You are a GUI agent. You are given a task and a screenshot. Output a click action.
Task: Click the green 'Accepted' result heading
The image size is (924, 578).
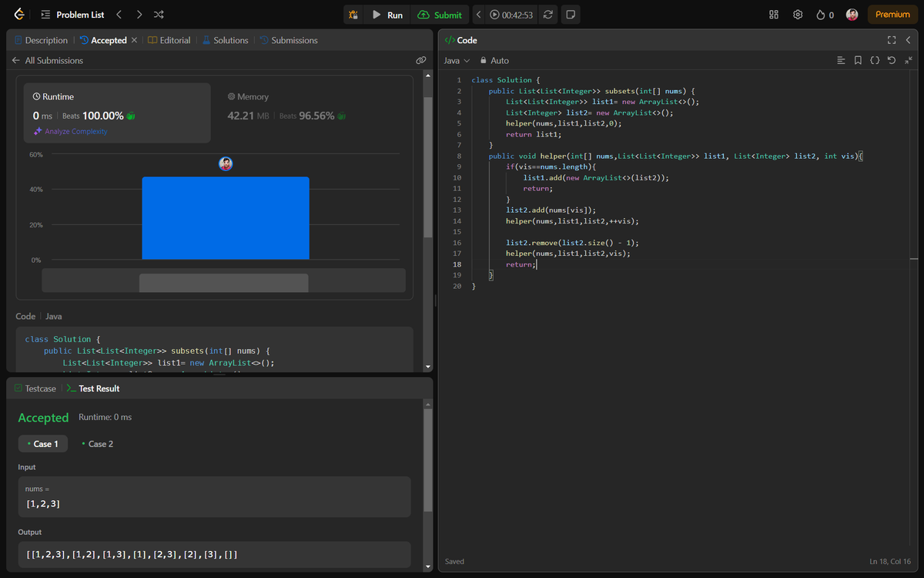click(x=44, y=418)
